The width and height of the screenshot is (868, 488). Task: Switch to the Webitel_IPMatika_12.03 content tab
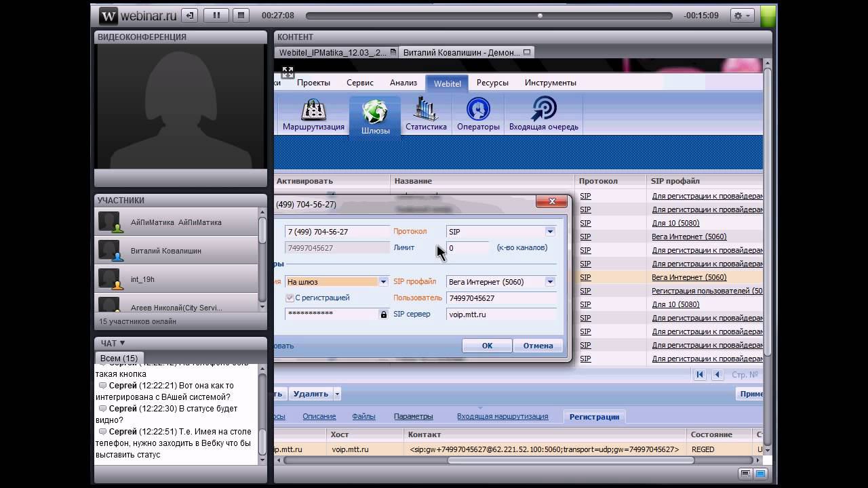click(x=337, y=52)
